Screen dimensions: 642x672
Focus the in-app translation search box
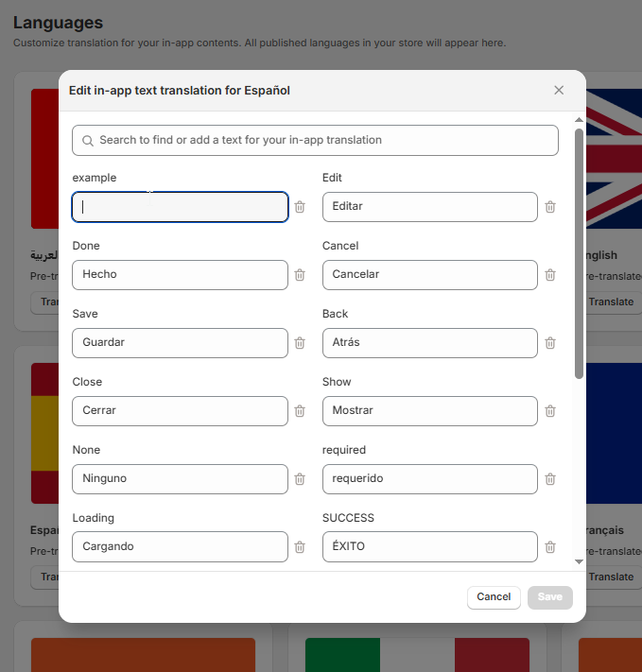point(315,140)
